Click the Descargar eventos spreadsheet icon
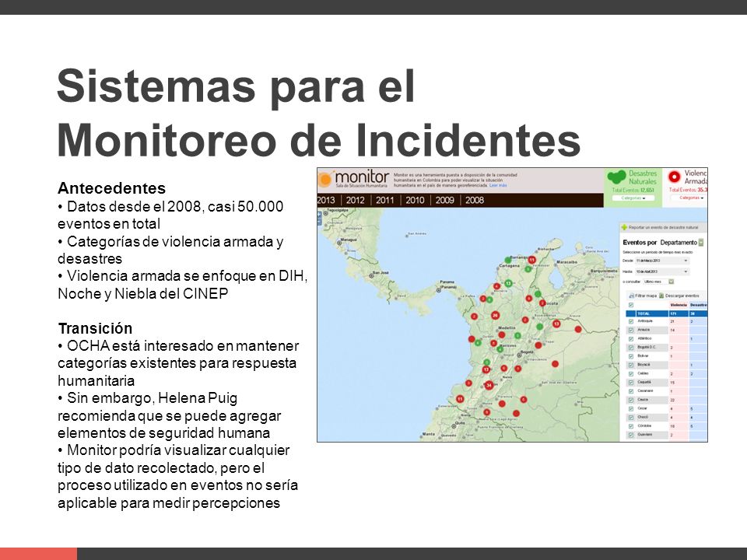Image resolution: width=747 pixels, height=560 pixels. tap(661, 296)
